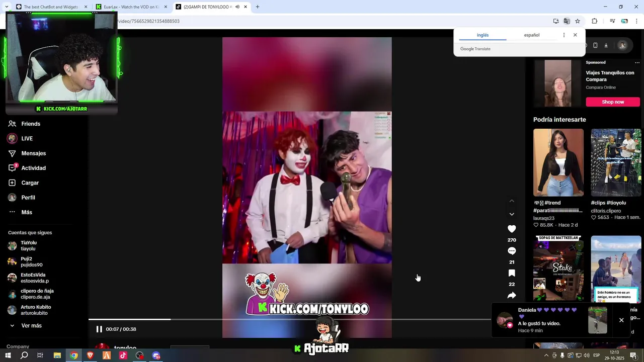Open the Sopas de Mattkeelan Stake thumbnail

(558, 268)
